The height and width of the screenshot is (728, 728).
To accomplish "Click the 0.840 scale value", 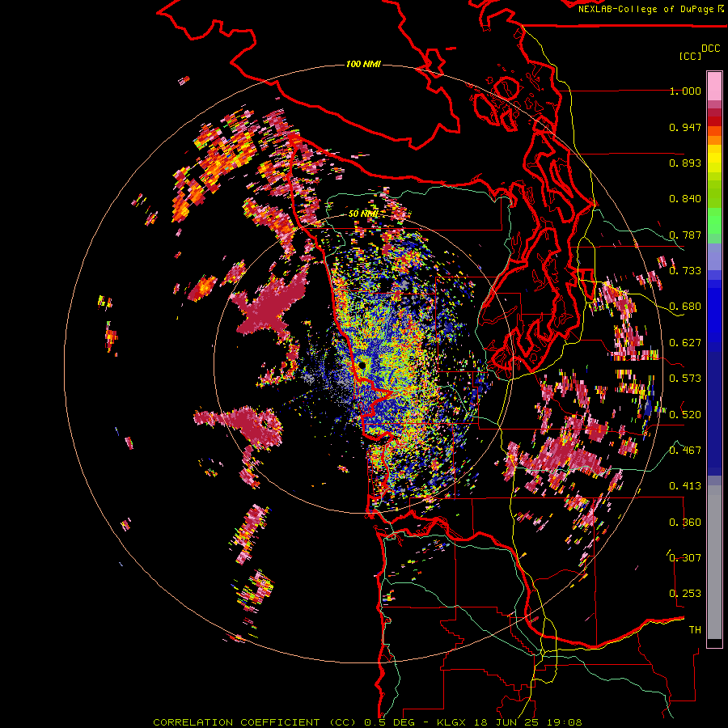I will (x=685, y=199).
